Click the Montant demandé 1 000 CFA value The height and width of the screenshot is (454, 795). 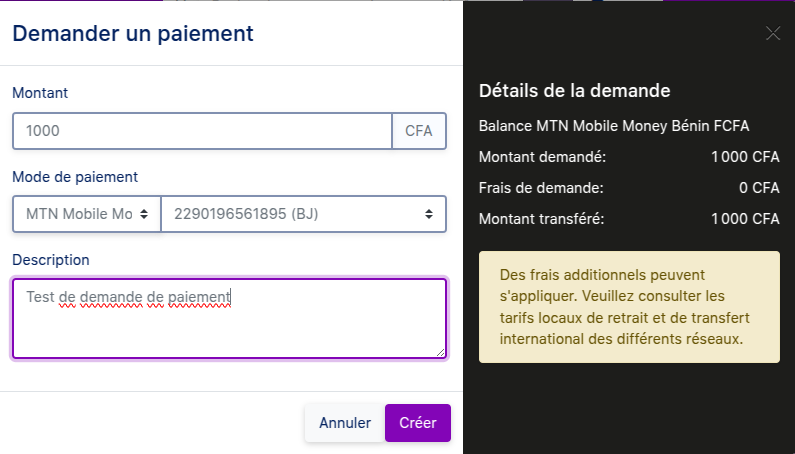point(745,157)
